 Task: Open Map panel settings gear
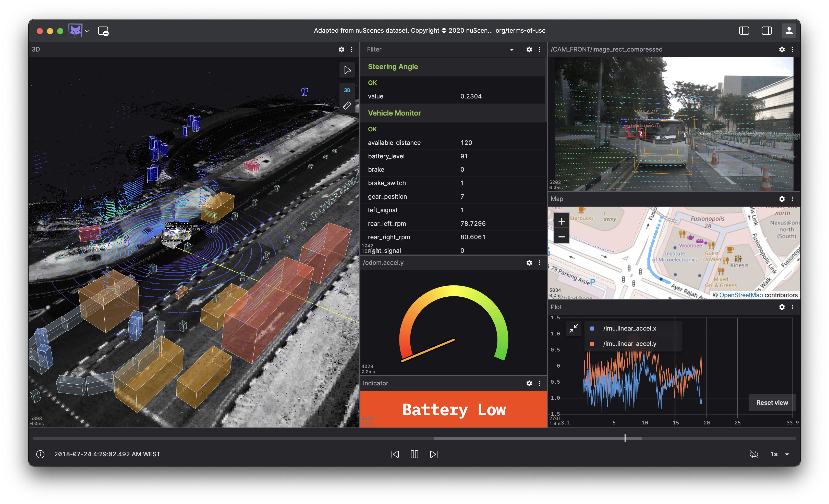(782, 199)
